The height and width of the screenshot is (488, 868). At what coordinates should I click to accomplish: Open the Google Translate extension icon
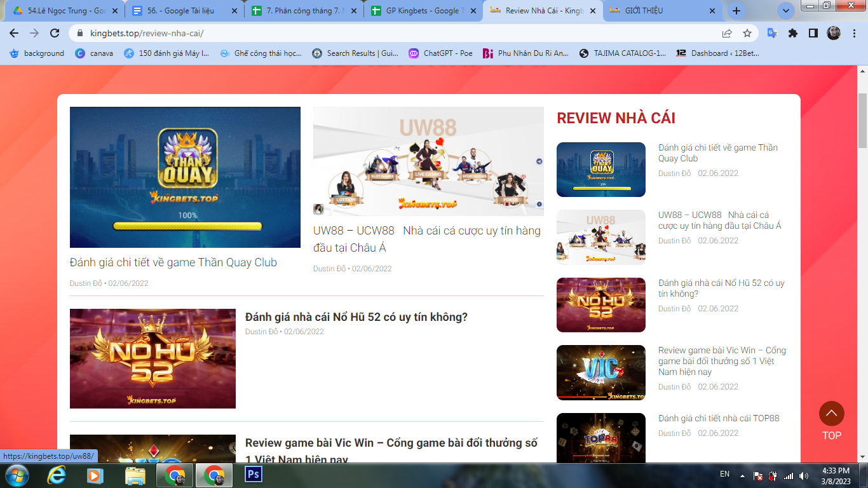tap(773, 33)
